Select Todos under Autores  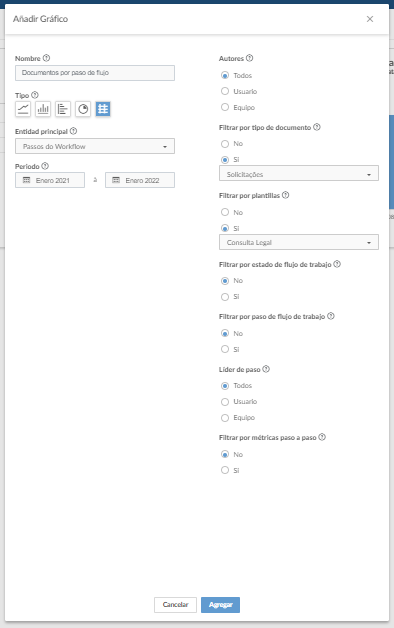pos(225,75)
